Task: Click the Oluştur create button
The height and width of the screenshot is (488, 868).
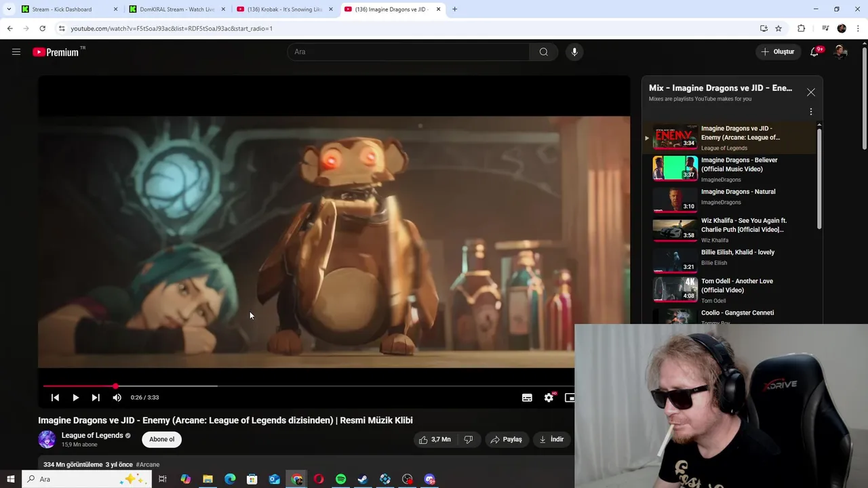Action: [778, 52]
